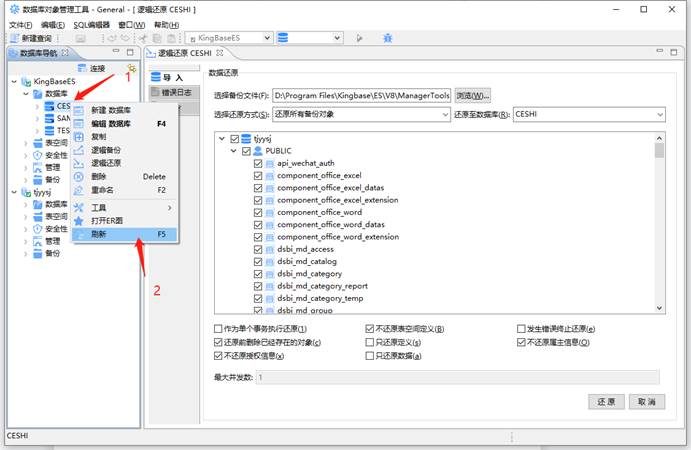Choose 新建 数据库 from context menu

[x=125, y=110]
